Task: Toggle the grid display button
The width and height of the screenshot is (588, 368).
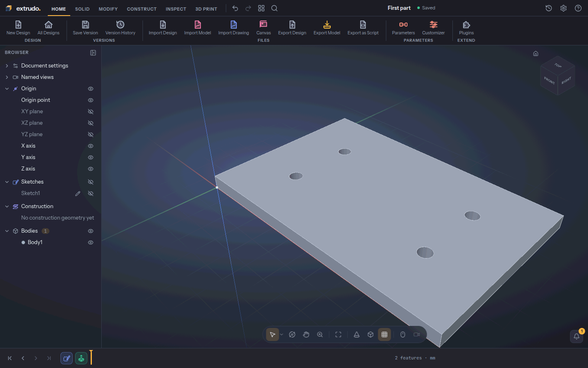Action: tap(385, 334)
